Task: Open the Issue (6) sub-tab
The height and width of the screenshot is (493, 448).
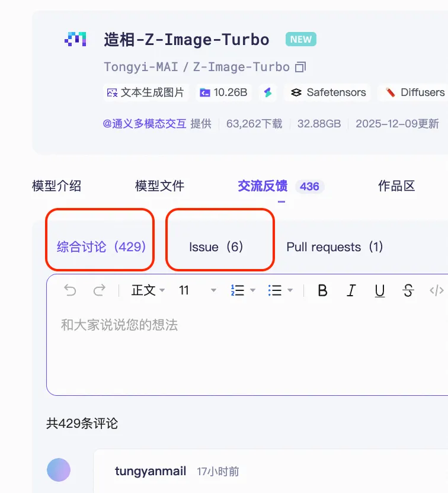Action: coord(216,247)
